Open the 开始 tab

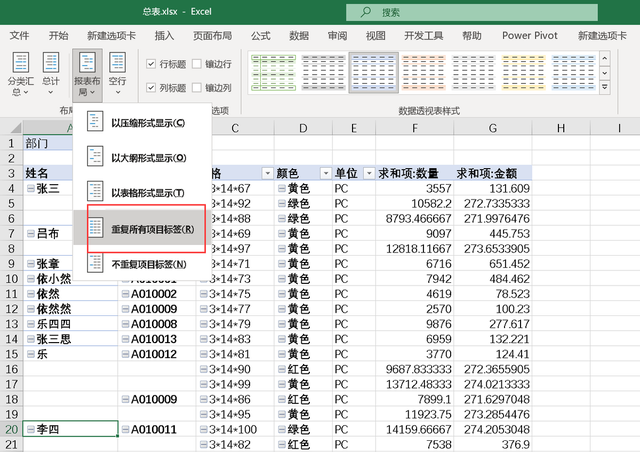click(58, 36)
